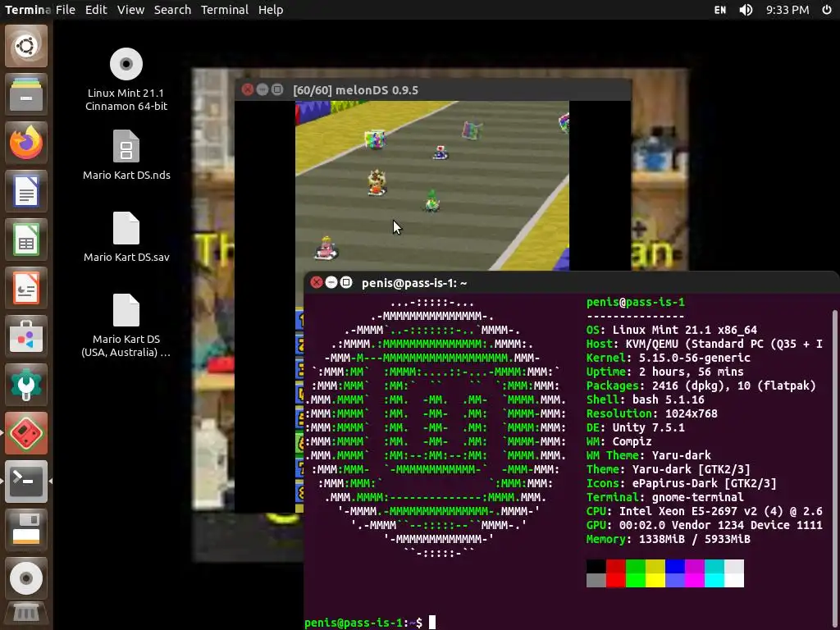Open the Edit menu

(x=97, y=10)
